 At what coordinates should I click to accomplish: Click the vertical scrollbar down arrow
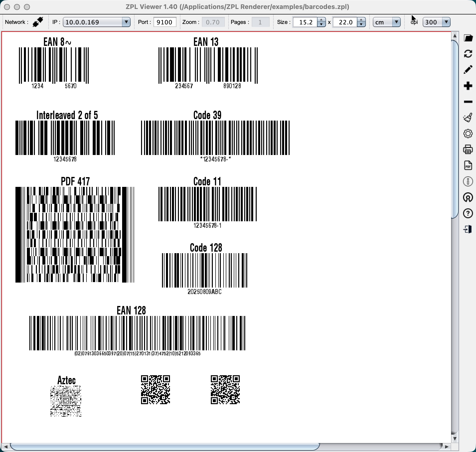click(455, 439)
